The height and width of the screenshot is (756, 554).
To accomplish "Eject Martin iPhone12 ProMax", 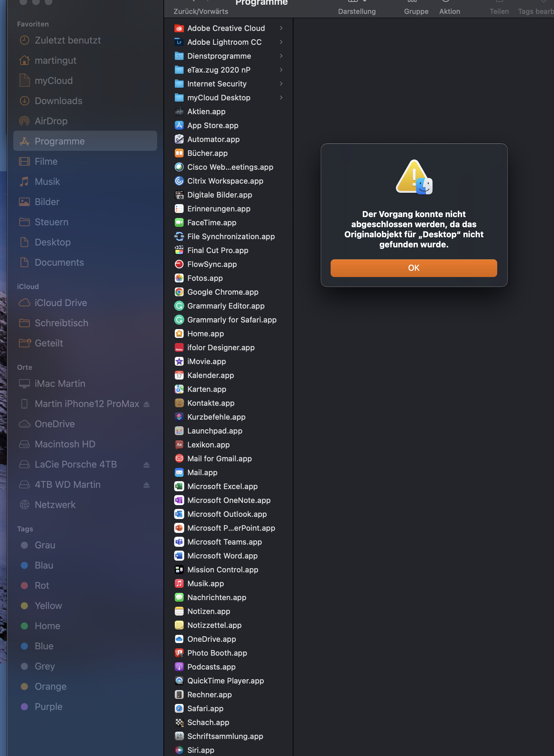I will pyautogui.click(x=147, y=404).
